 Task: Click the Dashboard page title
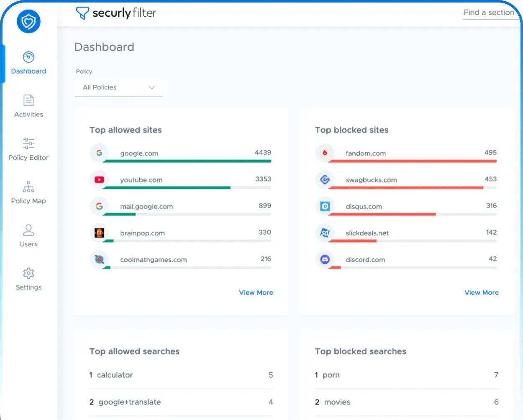[104, 47]
